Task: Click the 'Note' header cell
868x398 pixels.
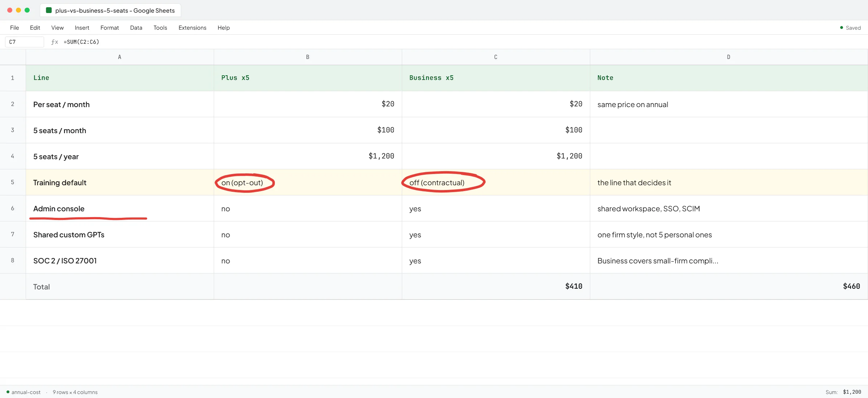Action: [729, 78]
